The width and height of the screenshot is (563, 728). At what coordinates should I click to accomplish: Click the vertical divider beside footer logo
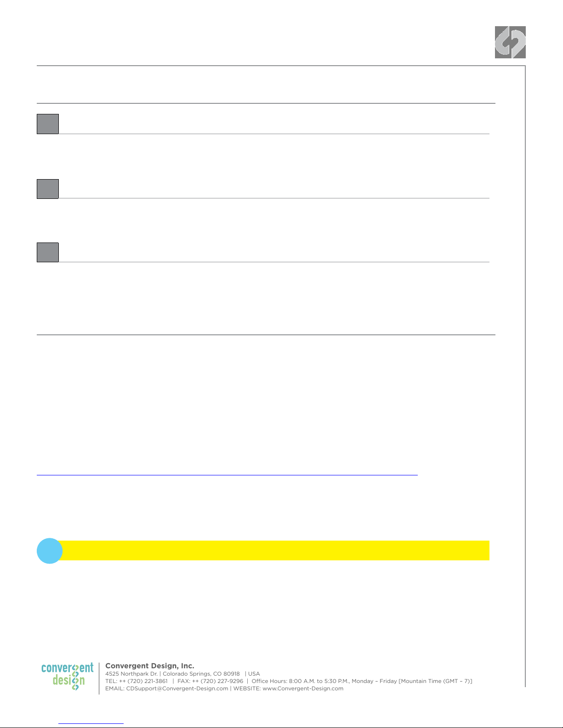[x=99, y=678]
